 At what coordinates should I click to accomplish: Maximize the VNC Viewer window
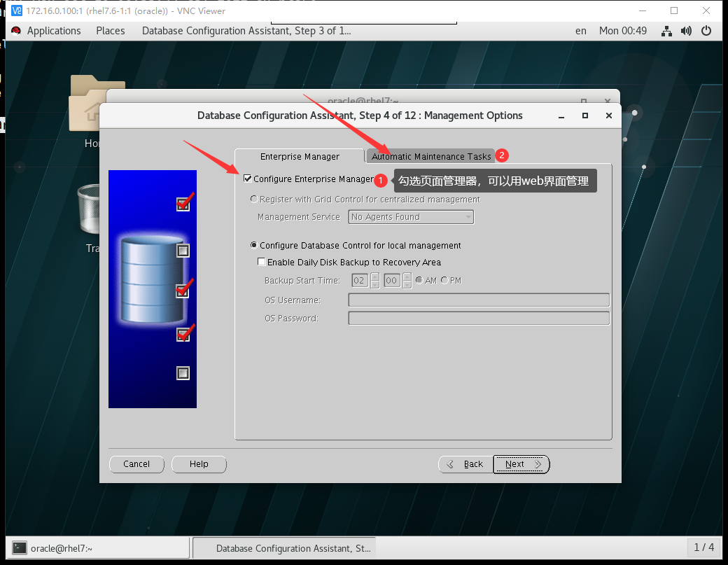click(x=674, y=11)
